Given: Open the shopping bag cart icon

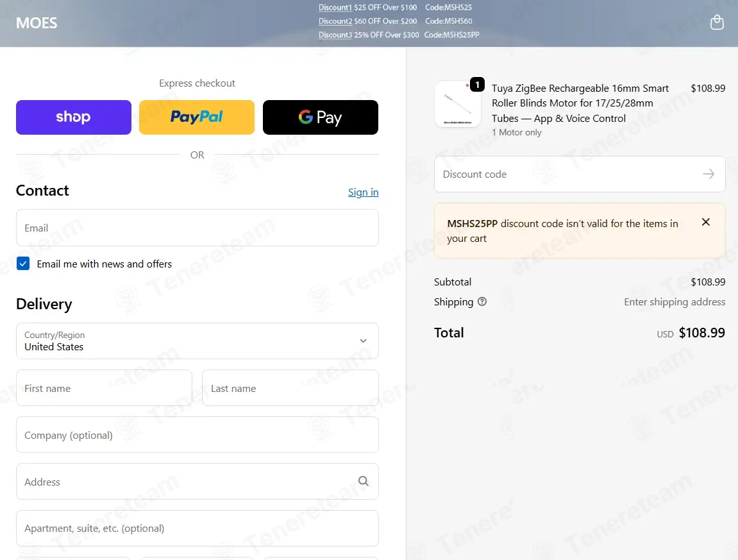Looking at the screenshot, I should 716,22.
